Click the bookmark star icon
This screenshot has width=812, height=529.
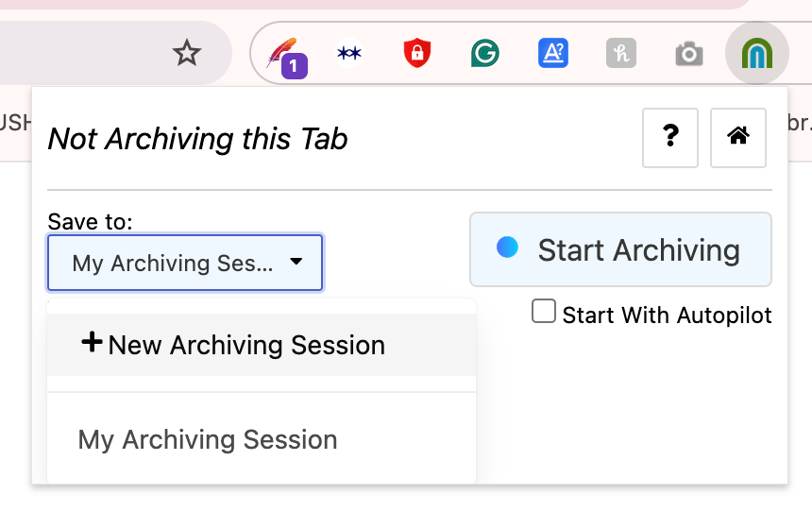pos(187,54)
